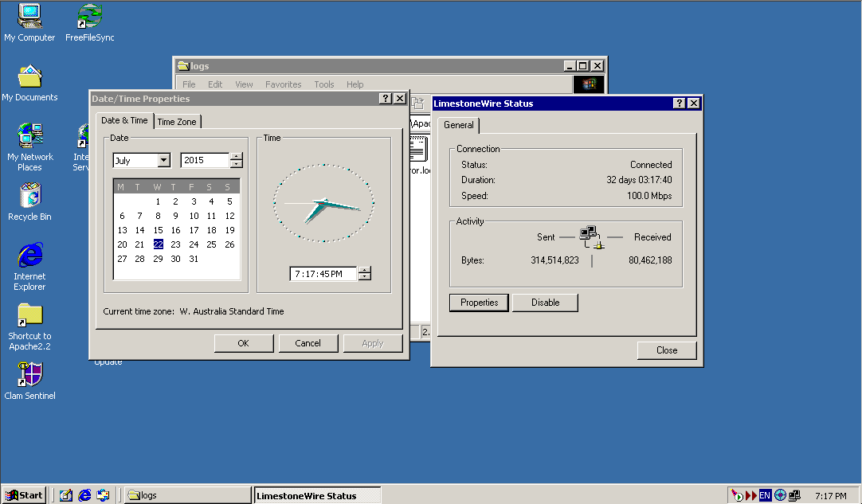Click taskbar clock showing 7:17 PM
This screenshot has width=862, height=504.
pyautogui.click(x=831, y=496)
